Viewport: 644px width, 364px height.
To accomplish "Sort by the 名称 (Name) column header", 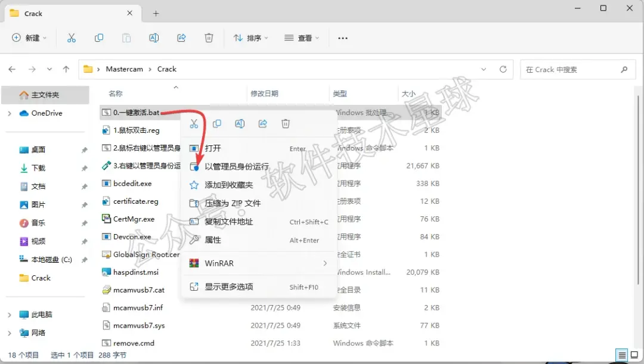I will pyautogui.click(x=116, y=94).
